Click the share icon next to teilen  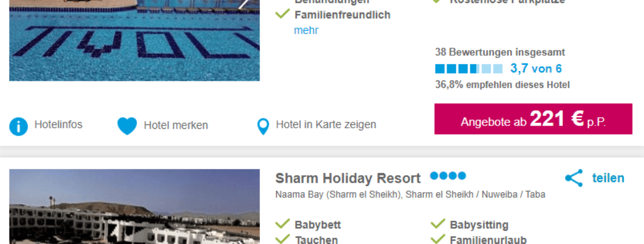(x=574, y=178)
